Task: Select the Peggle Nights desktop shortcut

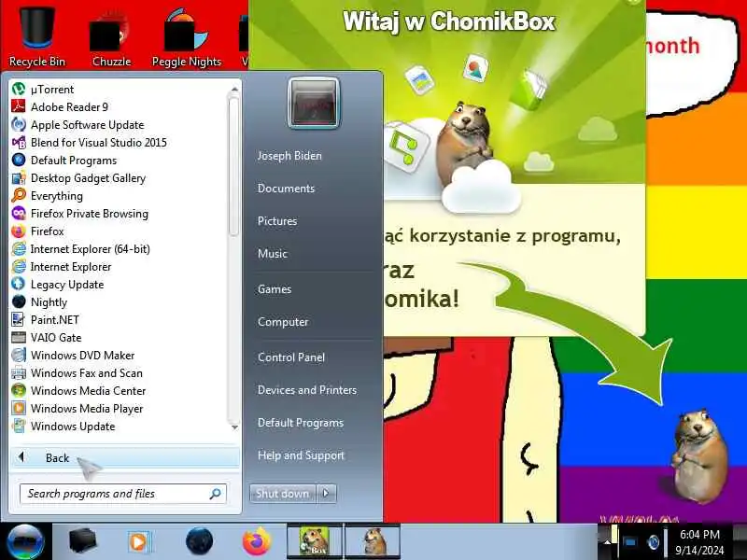Action: point(186,38)
